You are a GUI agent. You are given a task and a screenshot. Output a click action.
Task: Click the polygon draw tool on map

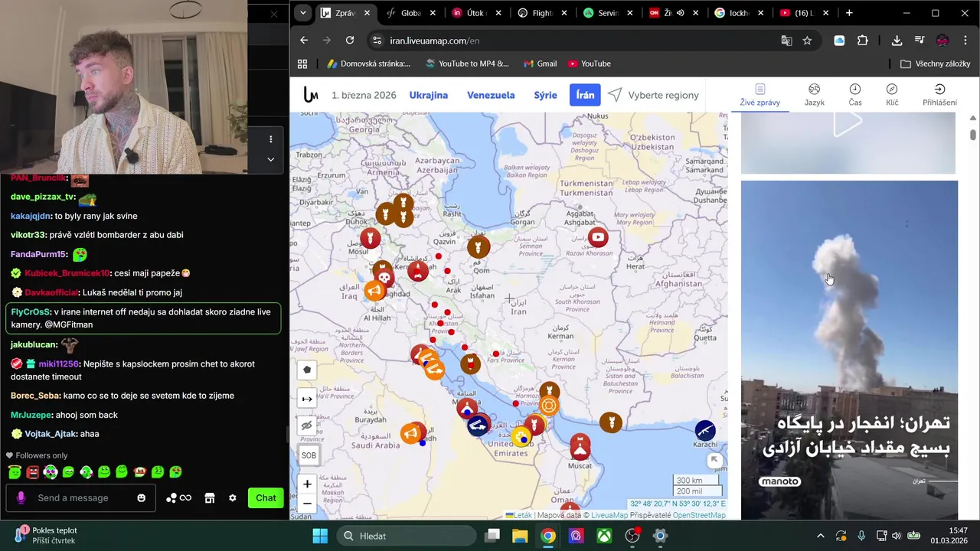coord(307,370)
